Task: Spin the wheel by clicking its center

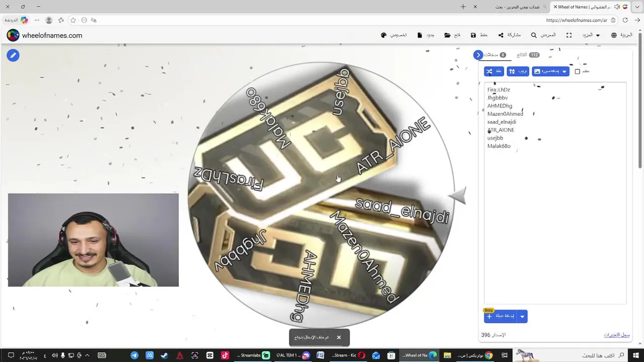Action: coord(320,196)
